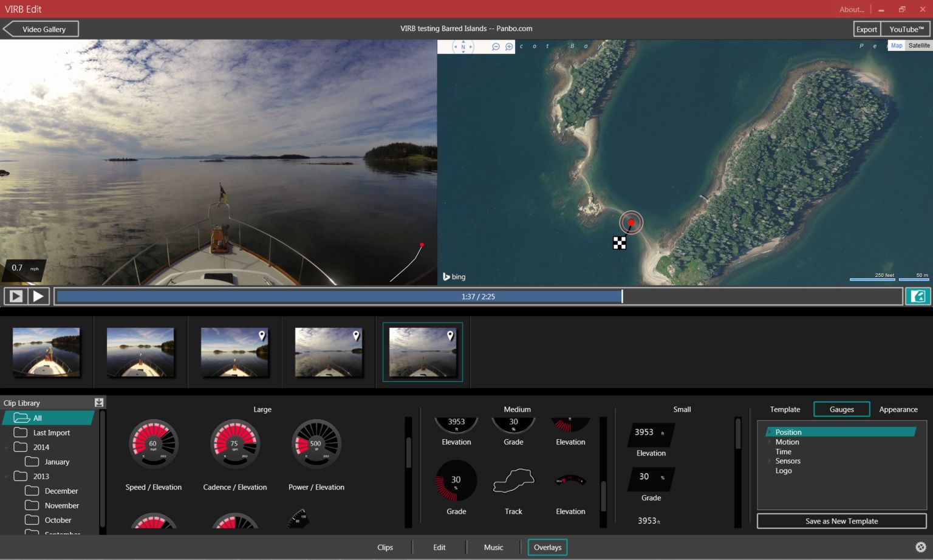Open the Appearance tab
This screenshot has width=933, height=560.
tap(898, 409)
